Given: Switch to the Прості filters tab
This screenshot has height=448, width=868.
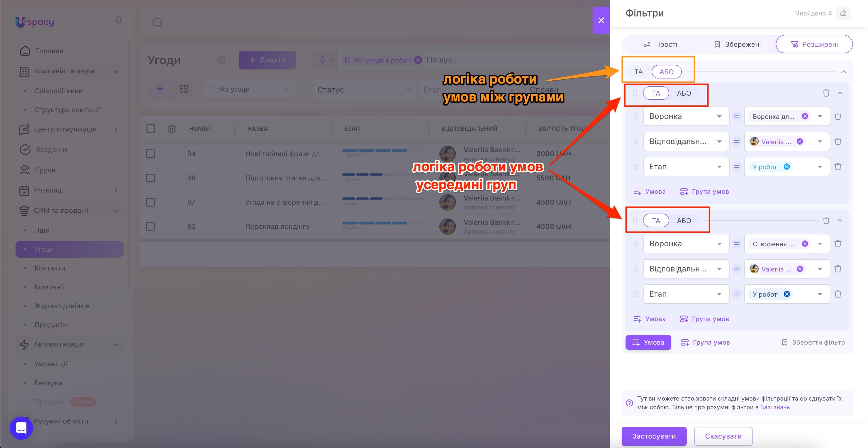Looking at the screenshot, I should pyautogui.click(x=660, y=44).
